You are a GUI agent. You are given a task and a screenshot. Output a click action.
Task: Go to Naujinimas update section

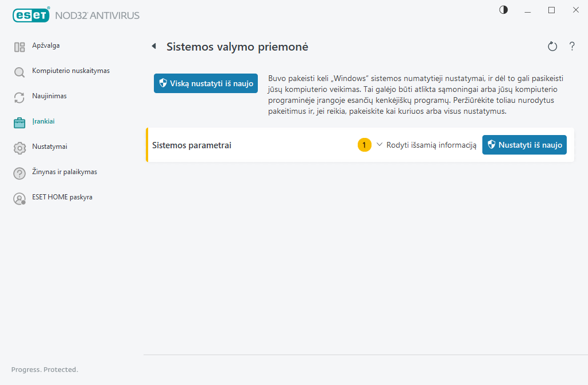[x=49, y=97]
